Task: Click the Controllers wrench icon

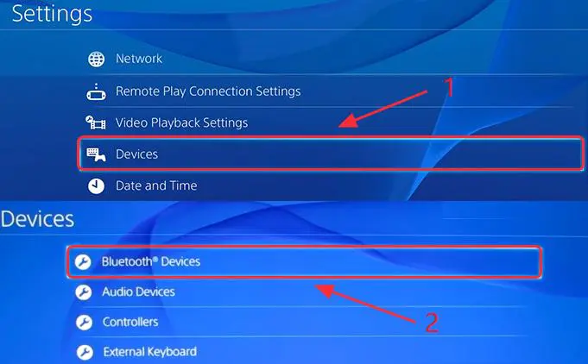Action: coord(84,322)
